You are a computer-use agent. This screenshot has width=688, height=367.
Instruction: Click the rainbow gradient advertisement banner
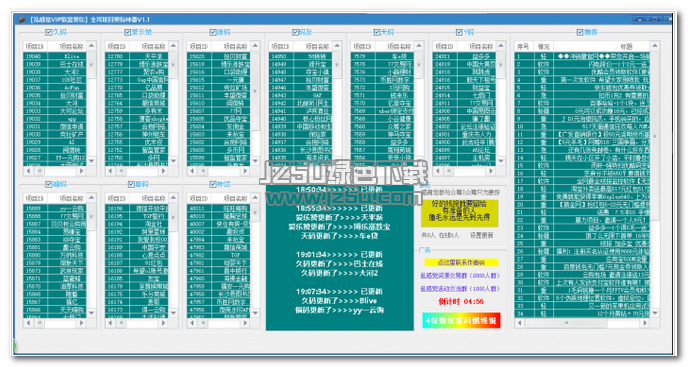(461, 320)
